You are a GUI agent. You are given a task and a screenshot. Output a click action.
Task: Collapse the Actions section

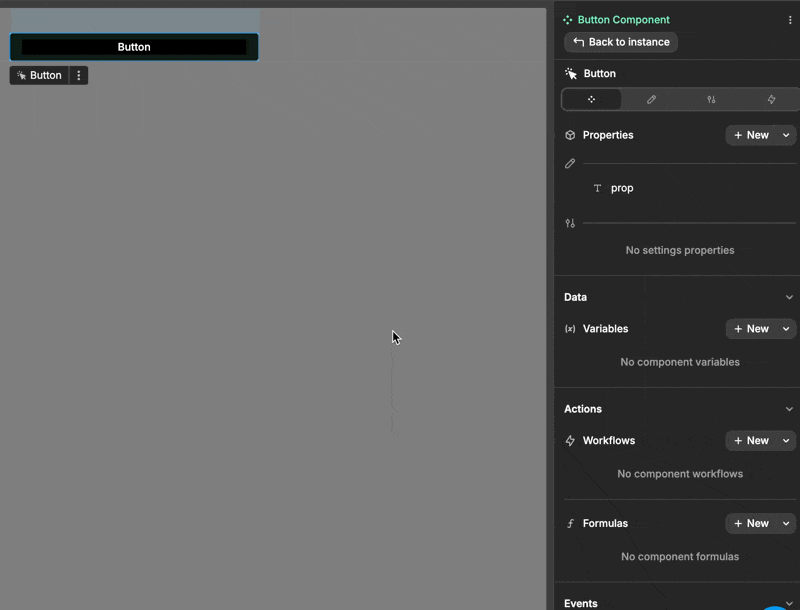(x=789, y=408)
